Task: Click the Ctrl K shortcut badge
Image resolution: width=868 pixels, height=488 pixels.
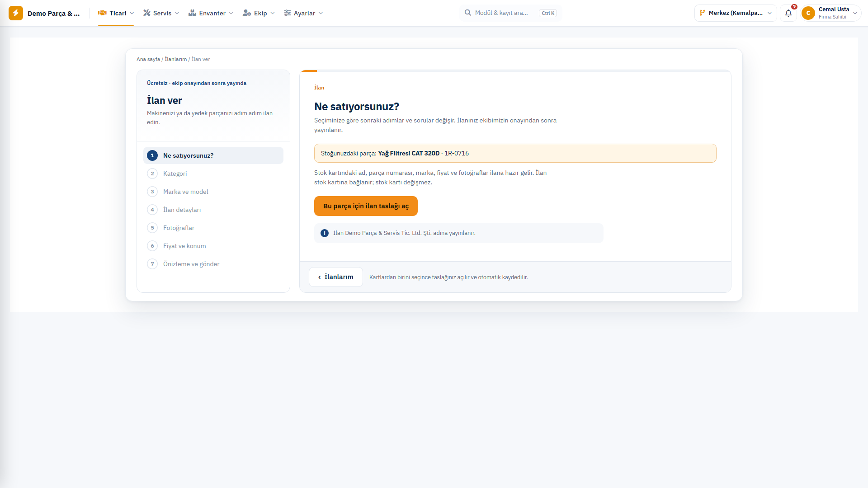Action: pos(548,13)
